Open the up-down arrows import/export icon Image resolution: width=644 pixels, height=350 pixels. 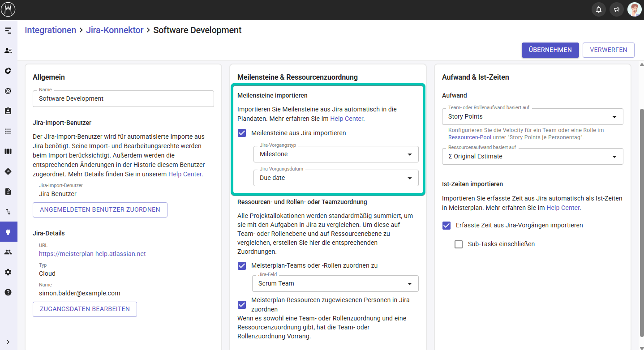pos(8,212)
